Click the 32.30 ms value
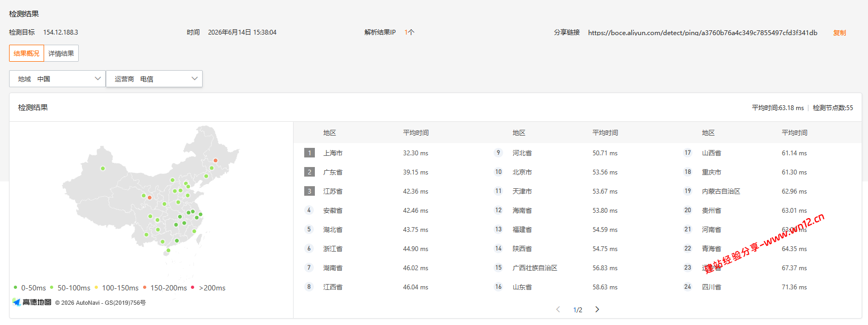The width and height of the screenshot is (868, 325). click(x=415, y=153)
